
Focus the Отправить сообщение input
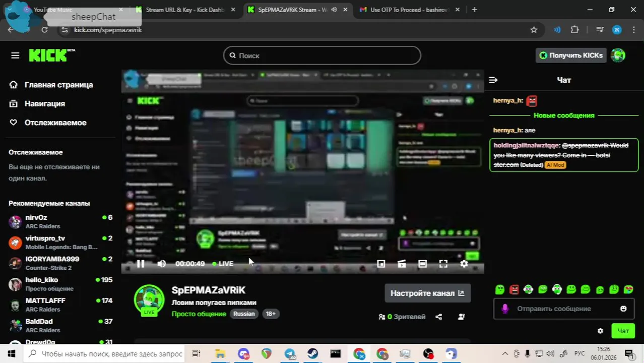(x=564, y=309)
